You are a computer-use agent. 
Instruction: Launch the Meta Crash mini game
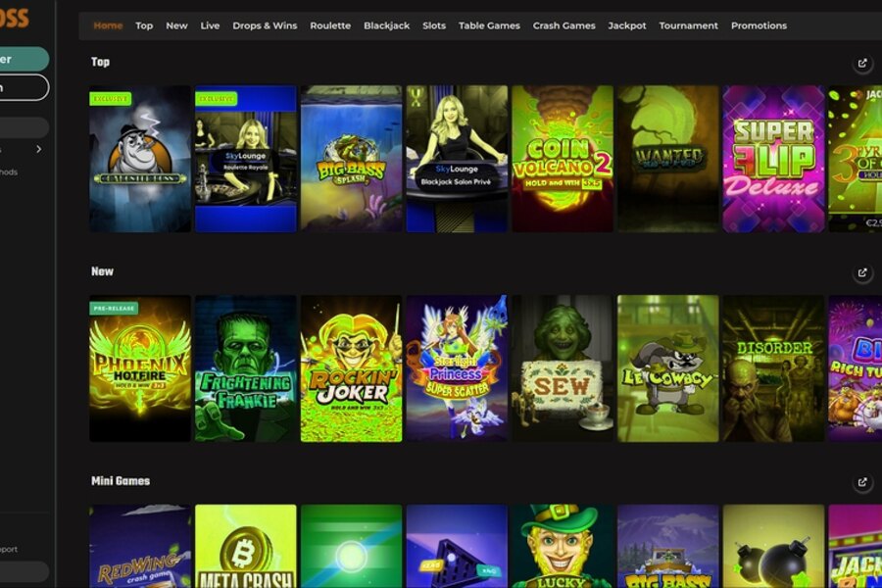245,547
